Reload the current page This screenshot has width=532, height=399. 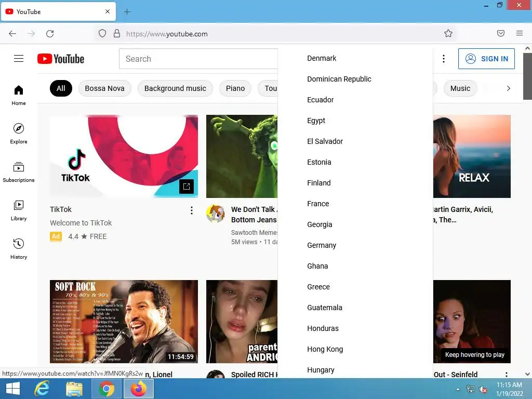50,34
